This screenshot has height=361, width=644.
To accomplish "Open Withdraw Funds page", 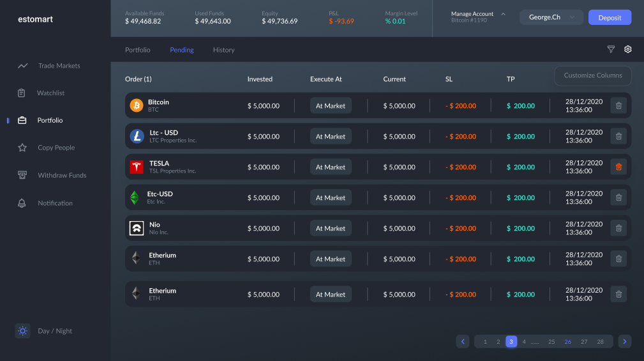I will point(62,175).
